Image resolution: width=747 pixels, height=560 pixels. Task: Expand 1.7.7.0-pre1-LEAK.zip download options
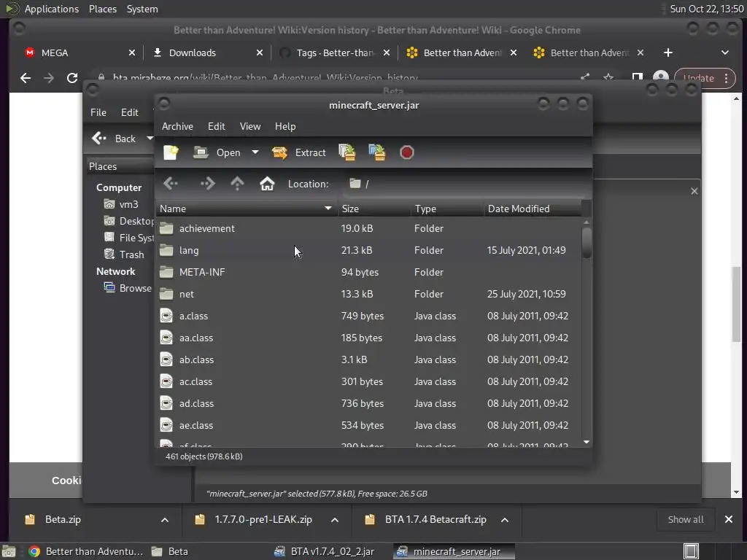[x=334, y=520]
